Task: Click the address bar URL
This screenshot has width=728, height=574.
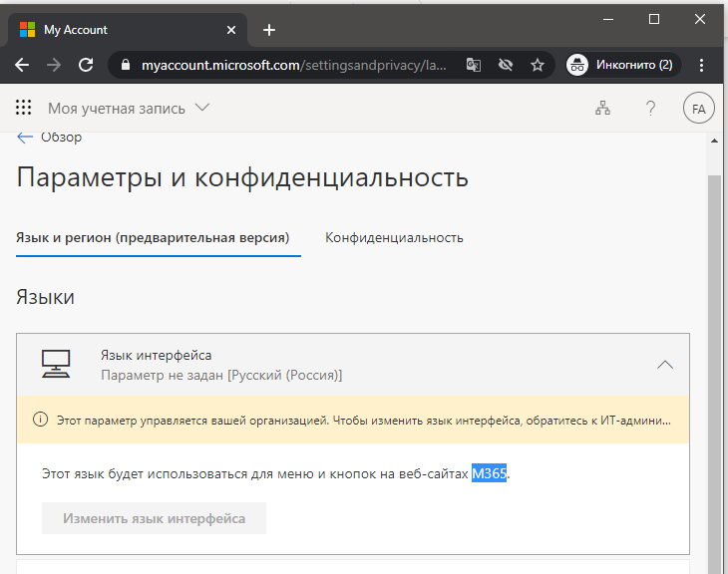Action: tap(294, 65)
